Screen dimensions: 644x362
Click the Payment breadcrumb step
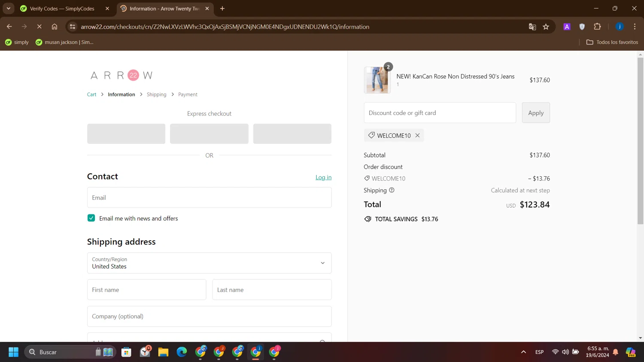coord(188,94)
